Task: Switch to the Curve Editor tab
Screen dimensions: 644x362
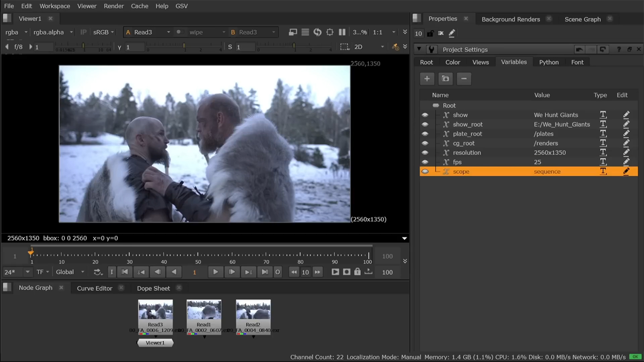Action: (94, 288)
